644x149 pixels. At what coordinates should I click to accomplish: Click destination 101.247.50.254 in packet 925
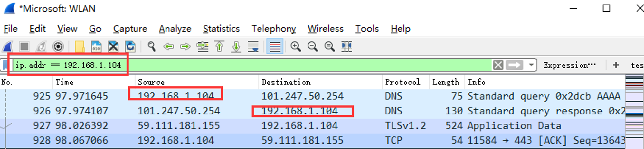pyautogui.click(x=302, y=96)
